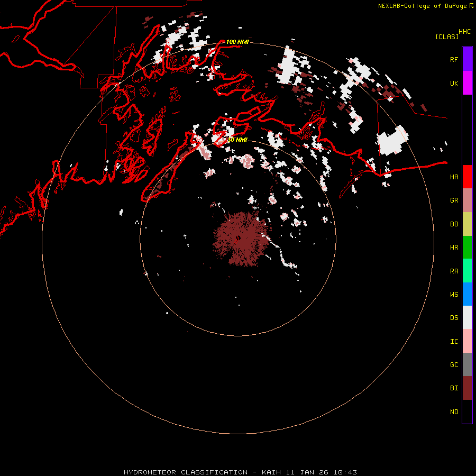This screenshot has height=476, width=476.
Task: Click the DS legend label
Action: [x=454, y=317]
